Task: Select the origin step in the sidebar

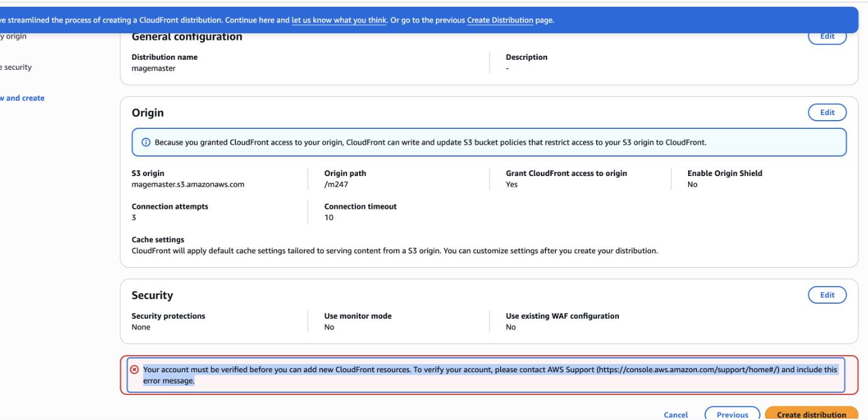Action: (x=13, y=36)
